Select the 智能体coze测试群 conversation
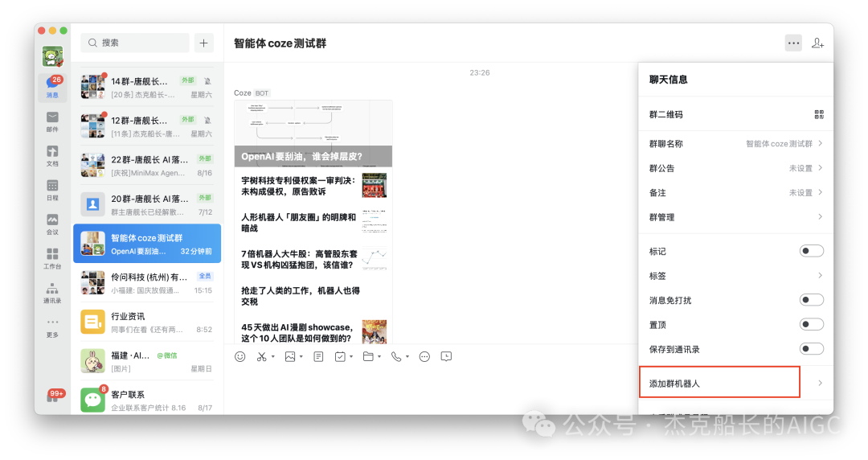 (147, 244)
